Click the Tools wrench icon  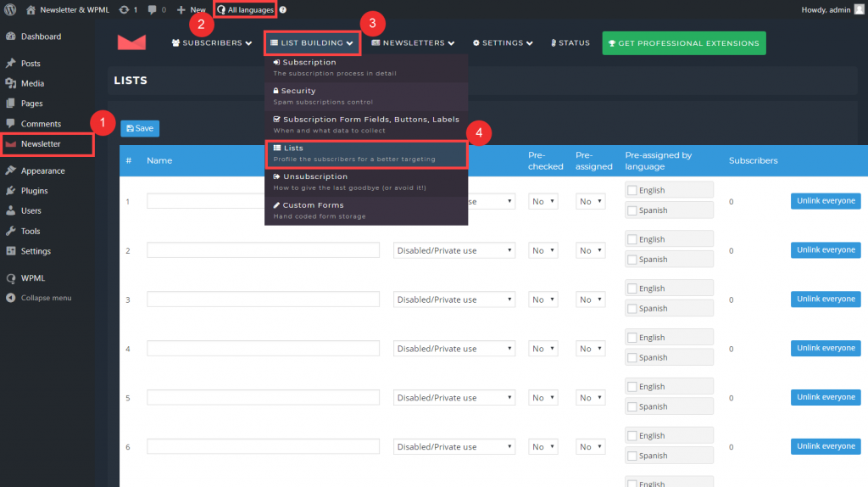tap(10, 231)
